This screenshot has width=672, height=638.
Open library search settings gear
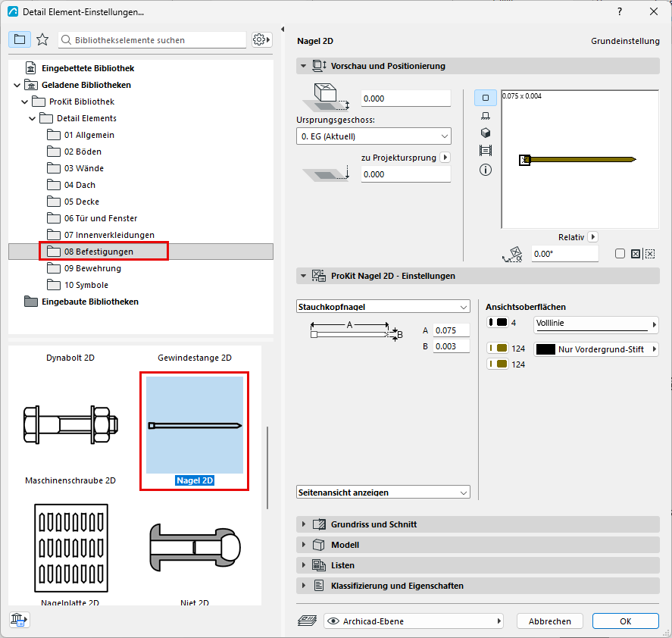(261, 40)
